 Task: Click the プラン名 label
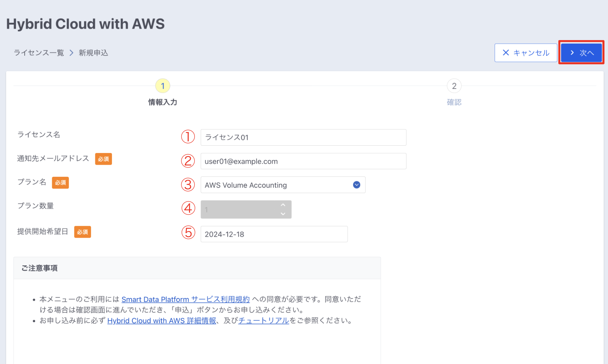point(31,182)
